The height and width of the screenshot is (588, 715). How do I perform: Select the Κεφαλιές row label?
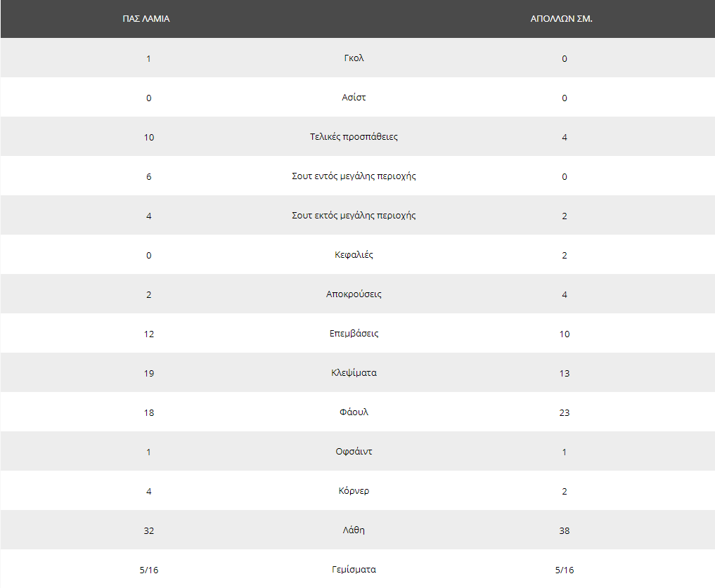tap(354, 255)
